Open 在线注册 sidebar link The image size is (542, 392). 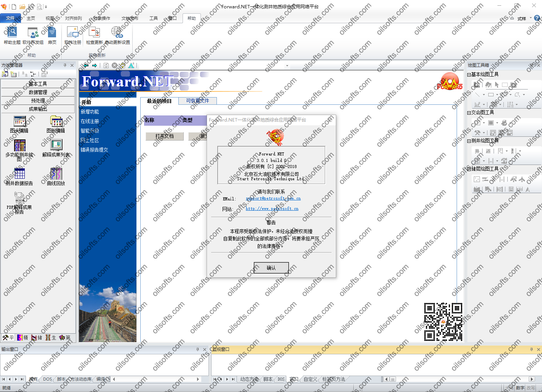pos(90,121)
